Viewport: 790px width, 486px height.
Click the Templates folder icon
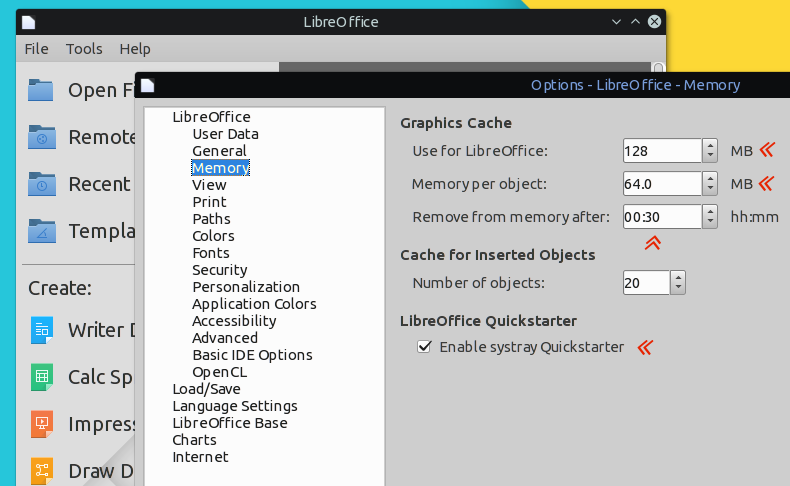coord(41,231)
